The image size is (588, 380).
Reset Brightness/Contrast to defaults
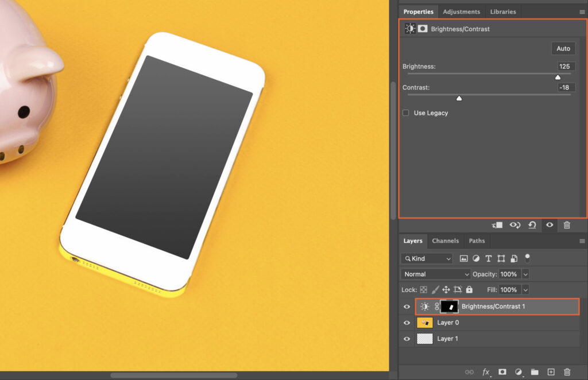[x=532, y=225]
